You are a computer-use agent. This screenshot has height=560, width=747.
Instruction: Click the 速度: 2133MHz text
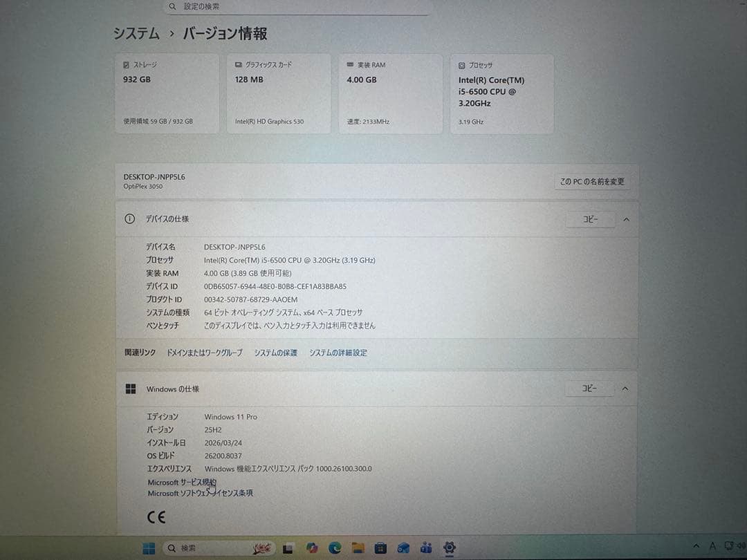tap(368, 122)
